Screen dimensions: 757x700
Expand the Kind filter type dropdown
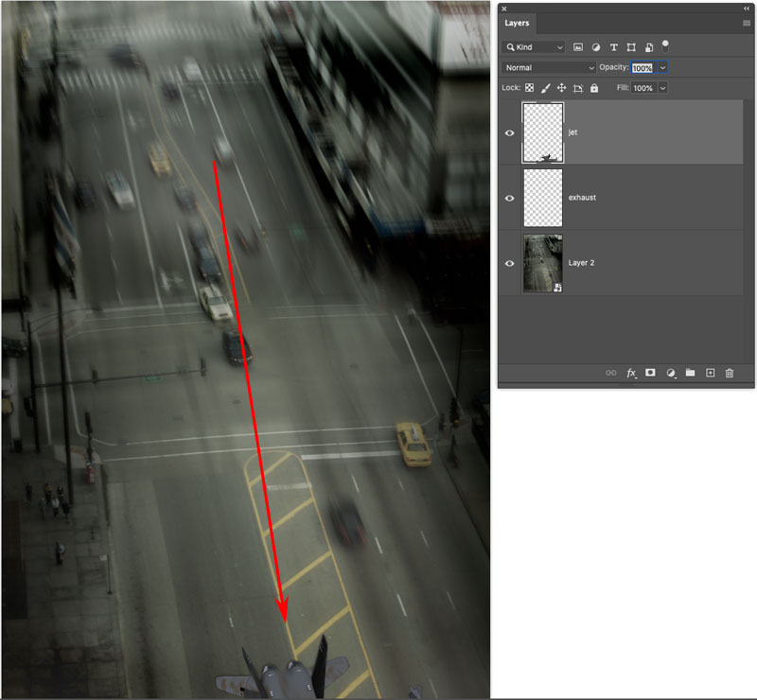click(x=535, y=46)
